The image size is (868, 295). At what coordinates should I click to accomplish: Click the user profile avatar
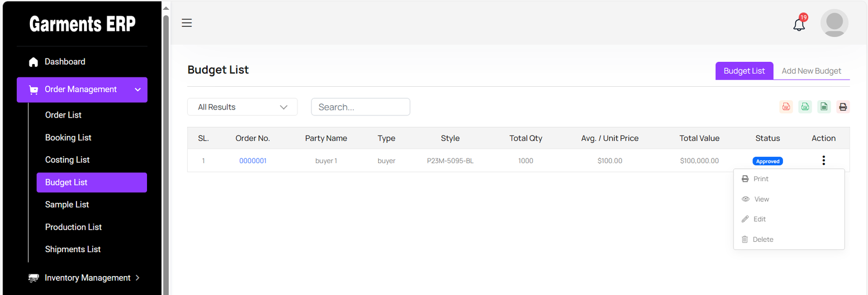(x=834, y=23)
